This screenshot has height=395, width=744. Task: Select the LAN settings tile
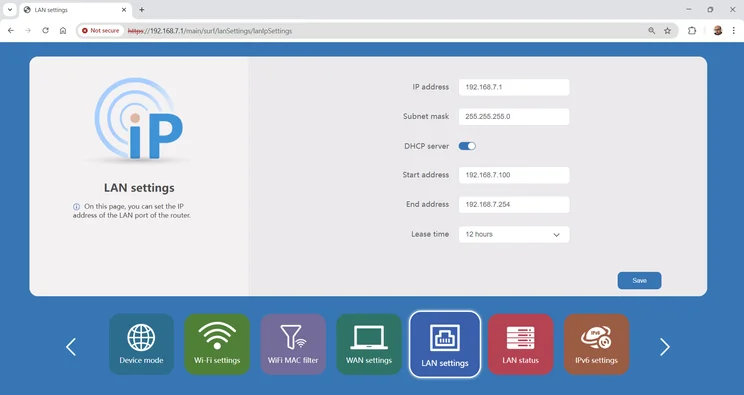click(x=445, y=344)
